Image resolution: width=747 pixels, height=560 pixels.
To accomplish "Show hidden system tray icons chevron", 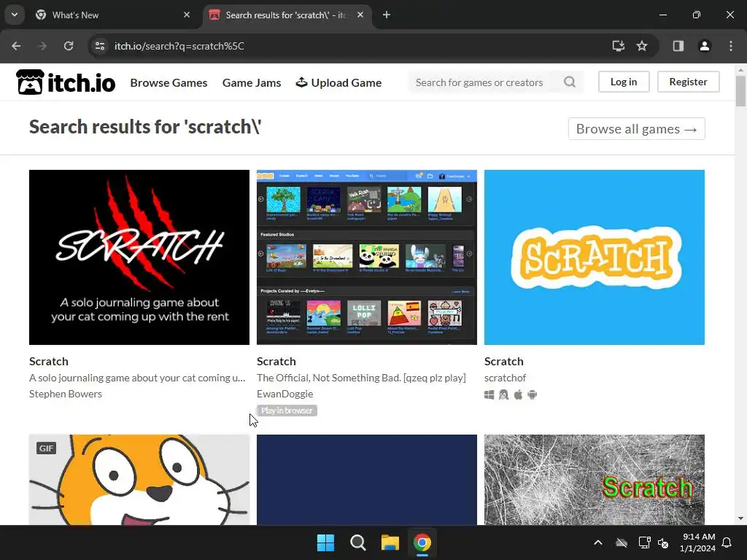I will [598, 542].
